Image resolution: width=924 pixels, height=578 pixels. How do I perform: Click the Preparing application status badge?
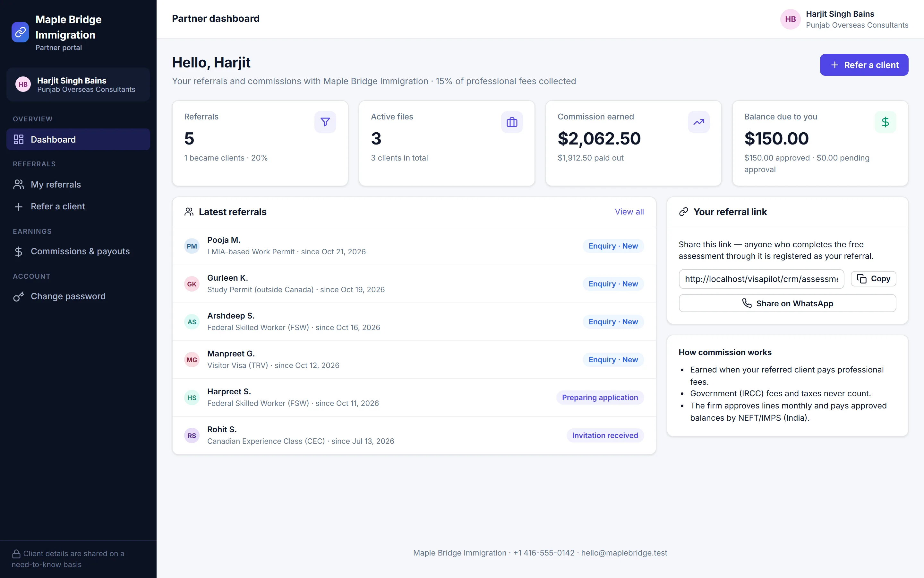point(600,398)
